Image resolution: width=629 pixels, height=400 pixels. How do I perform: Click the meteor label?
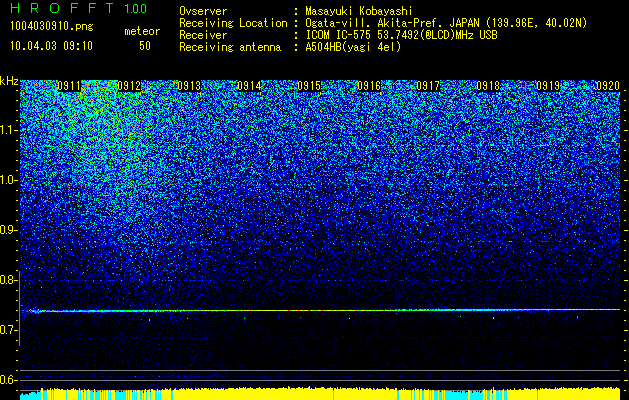142,31
